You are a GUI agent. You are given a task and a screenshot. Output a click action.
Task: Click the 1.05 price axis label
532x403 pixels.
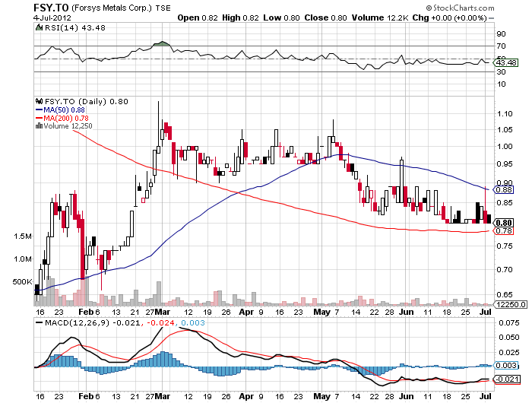point(505,130)
